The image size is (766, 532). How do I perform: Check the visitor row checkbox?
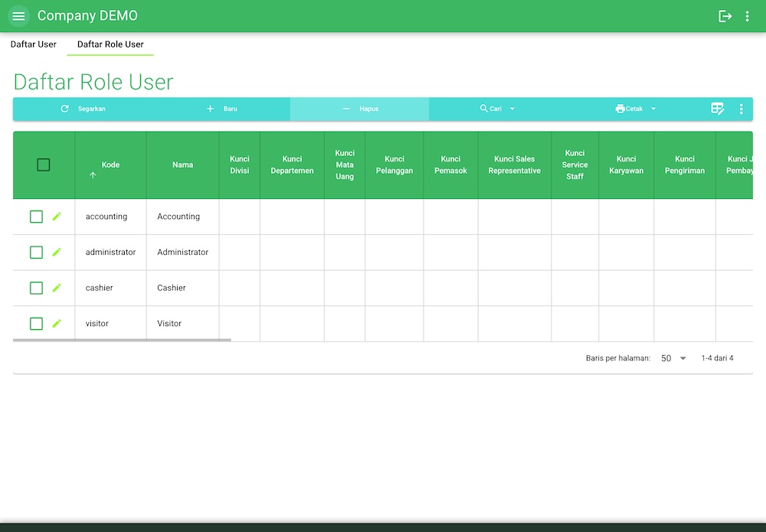pyautogui.click(x=35, y=323)
